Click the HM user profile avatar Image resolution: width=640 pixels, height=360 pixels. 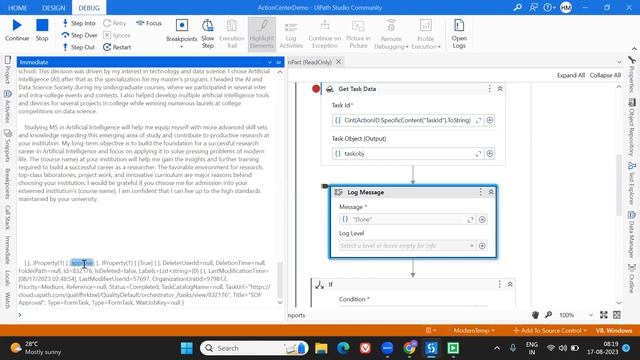pos(566,7)
